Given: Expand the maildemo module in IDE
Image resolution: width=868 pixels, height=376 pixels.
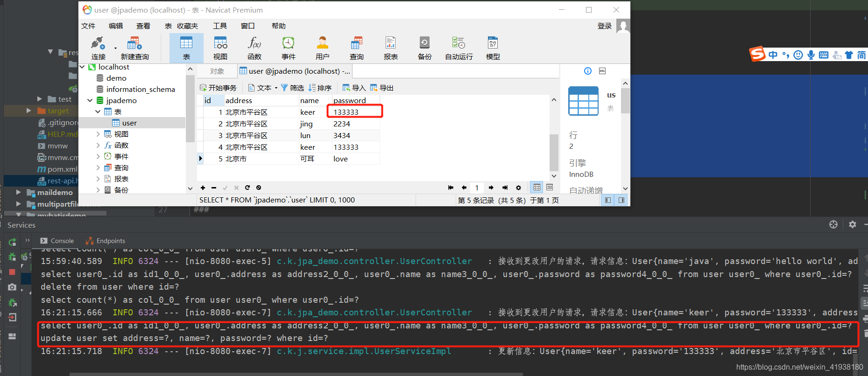Looking at the screenshot, I should click(19, 192).
